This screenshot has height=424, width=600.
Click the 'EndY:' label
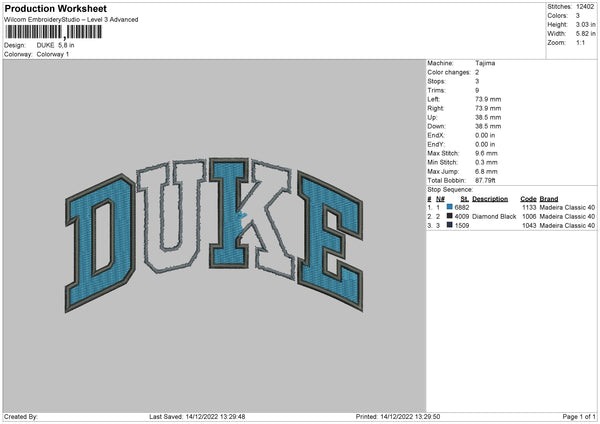pyautogui.click(x=436, y=144)
